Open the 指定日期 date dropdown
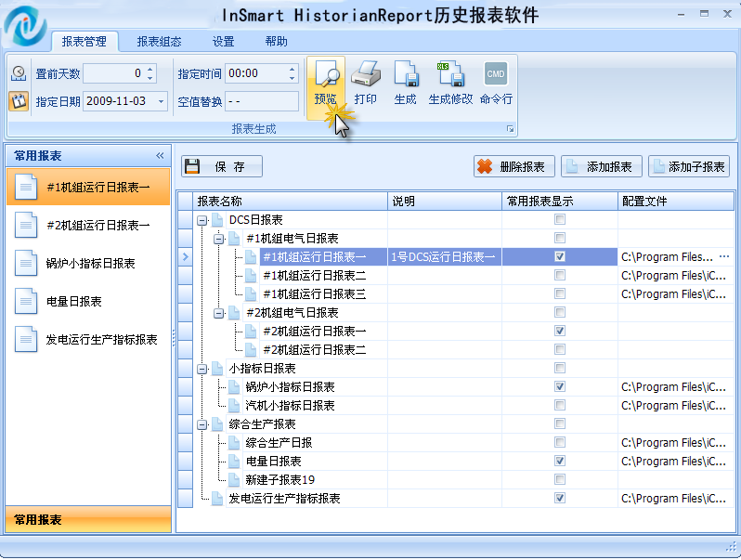Image resolution: width=741 pixels, height=560 pixels. click(162, 101)
